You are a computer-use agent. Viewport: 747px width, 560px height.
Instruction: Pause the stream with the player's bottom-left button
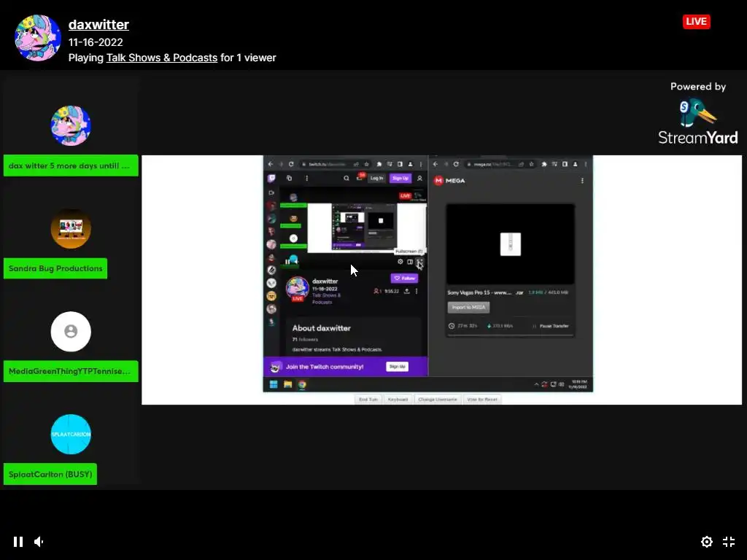[18, 542]
